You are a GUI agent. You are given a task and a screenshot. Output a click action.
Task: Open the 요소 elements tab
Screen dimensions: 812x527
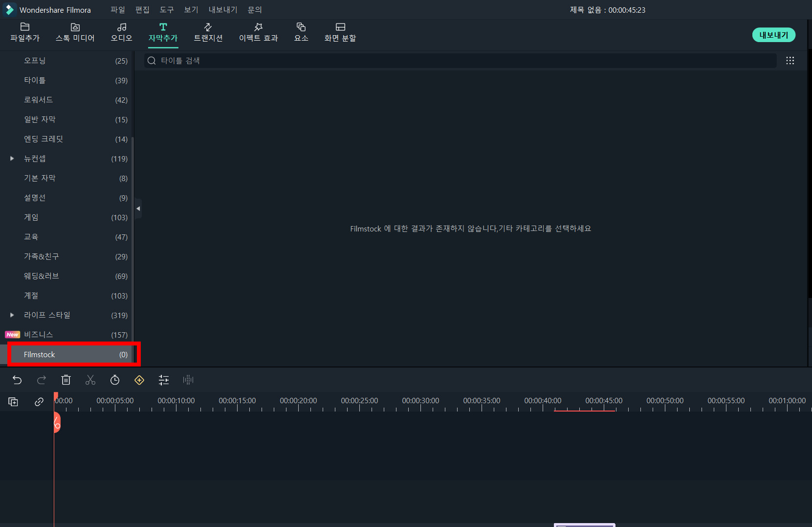click(301, 32)
